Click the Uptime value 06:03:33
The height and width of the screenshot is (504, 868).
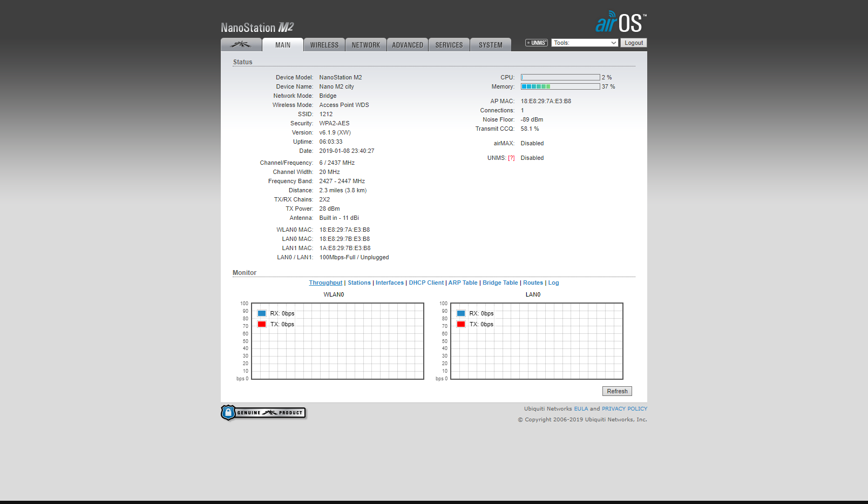(x=331, y=142)
